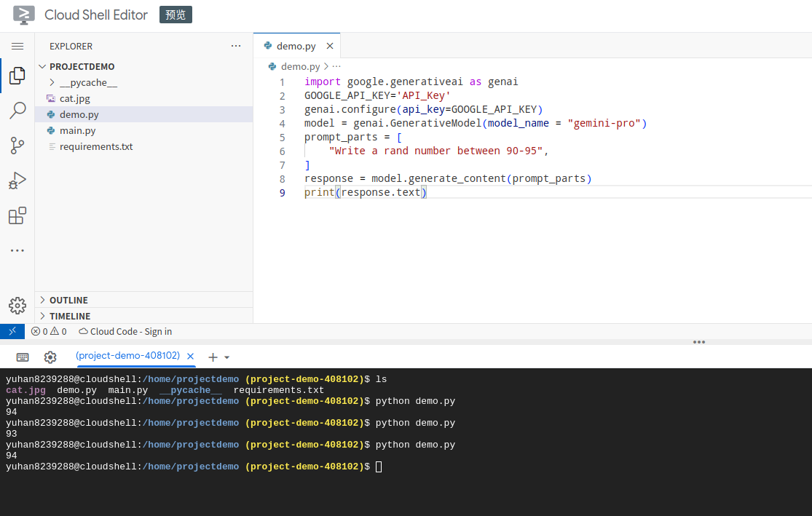Open the Search view icon
This screenshot has width=812, height=516.
17,111
